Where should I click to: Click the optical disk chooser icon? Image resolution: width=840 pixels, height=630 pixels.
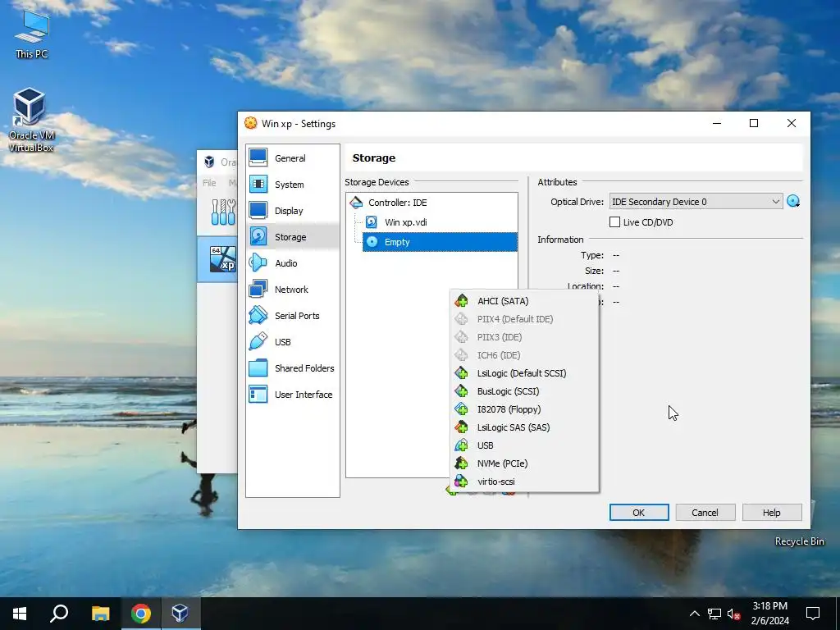[x=793, y=202]
